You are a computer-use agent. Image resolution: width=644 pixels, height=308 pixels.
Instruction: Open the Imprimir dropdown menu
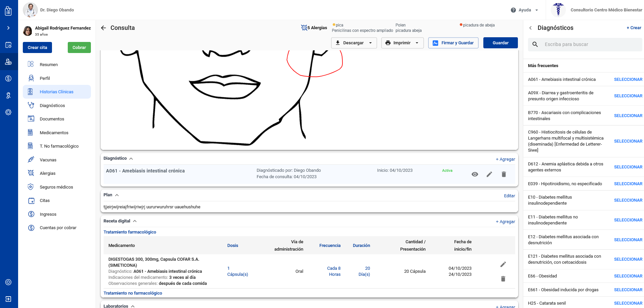[402, 43]
